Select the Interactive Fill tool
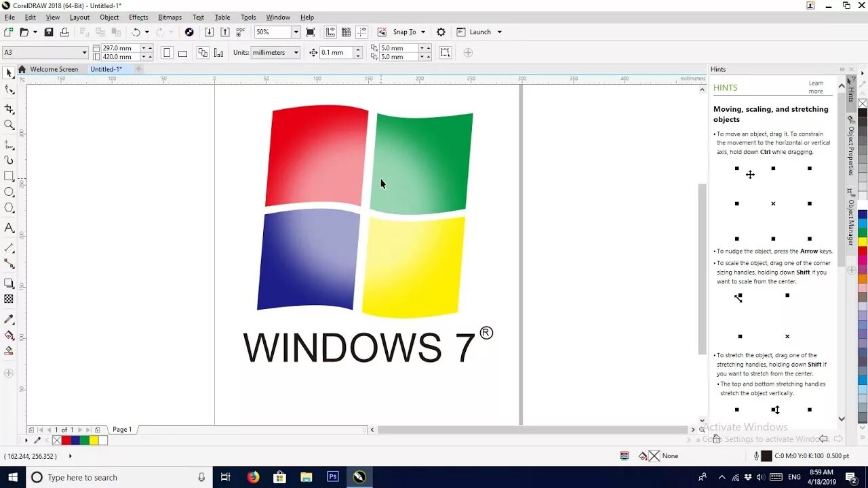This screenshot has width=868, height=488. [9, 335]
